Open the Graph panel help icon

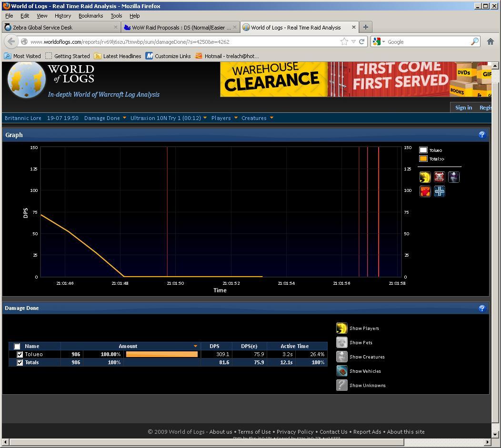point(481,135)
